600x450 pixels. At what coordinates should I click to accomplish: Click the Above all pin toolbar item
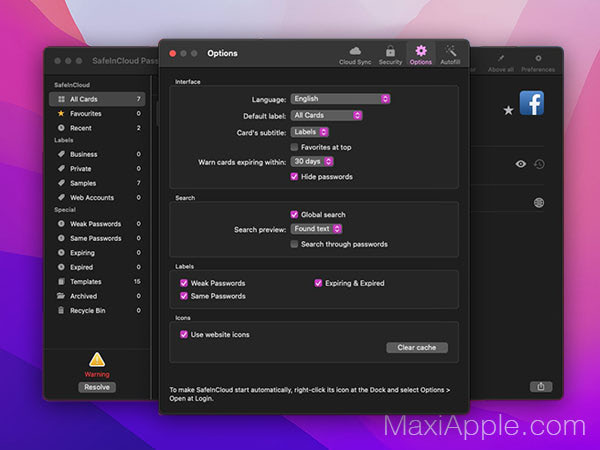tap(501, 63)
